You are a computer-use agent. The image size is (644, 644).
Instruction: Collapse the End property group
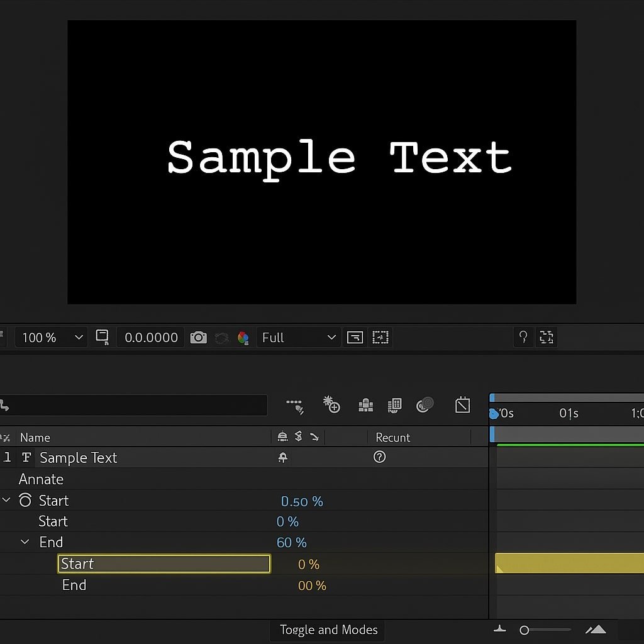pyautogui.click(x=25, y=542)
